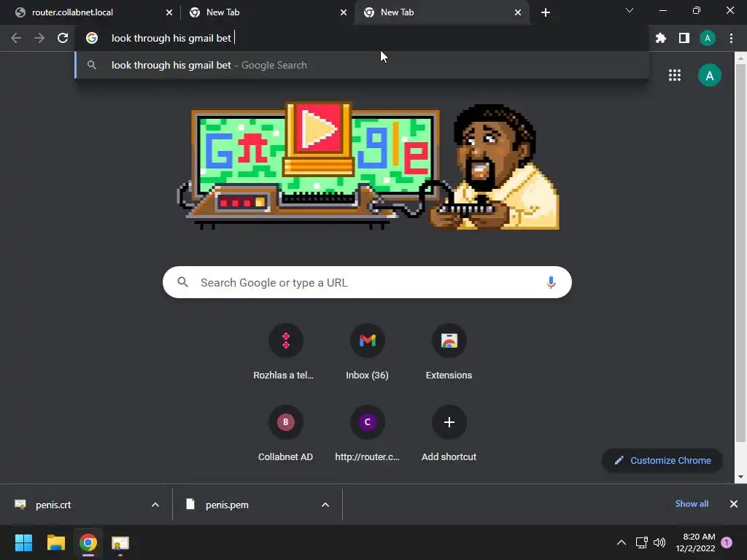
Task: Close the downloads bar
Action: pyautogui.click(x=734, y=504)
